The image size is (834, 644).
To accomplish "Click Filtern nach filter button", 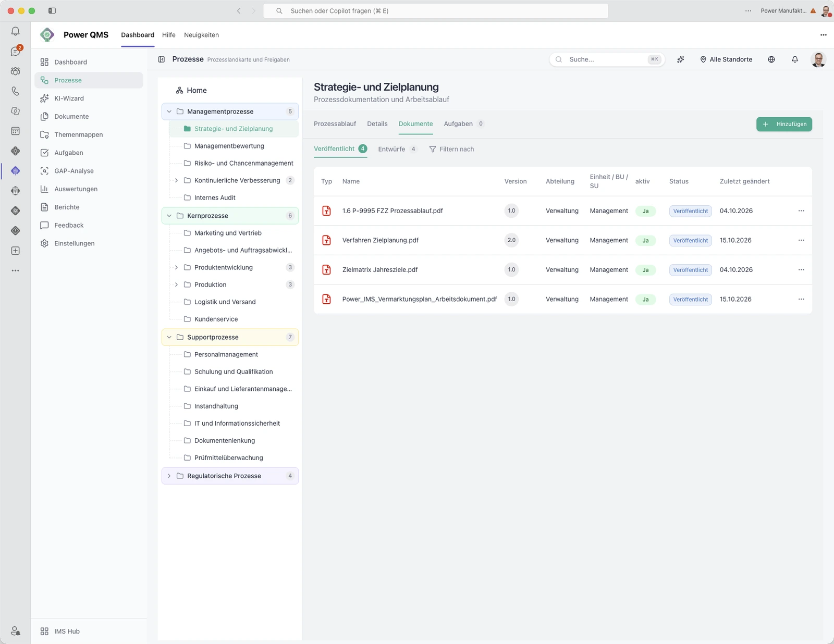I will (451, 149).
